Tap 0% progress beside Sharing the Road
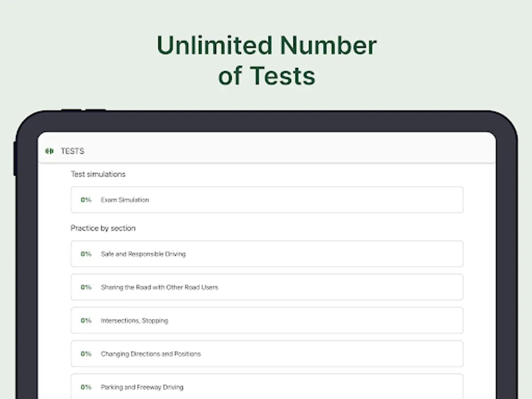This screenshot has width=532, height=399. coord(86,287)
